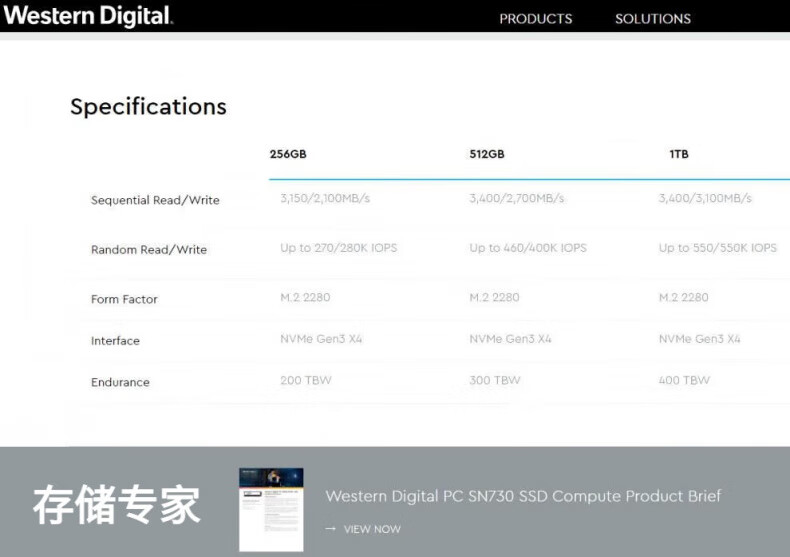
Task: Click the Interface row label
Action: 115,341
